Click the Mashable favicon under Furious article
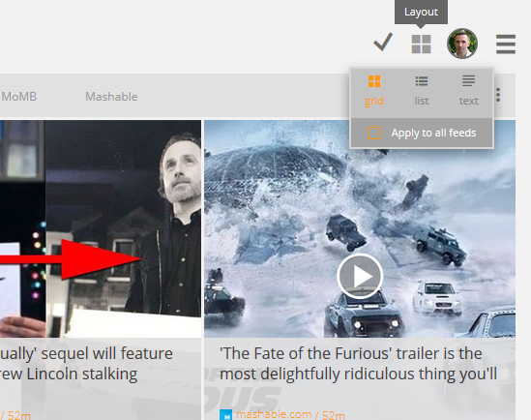The height and width of the screenshot is (420, 531). coord(225,414)
